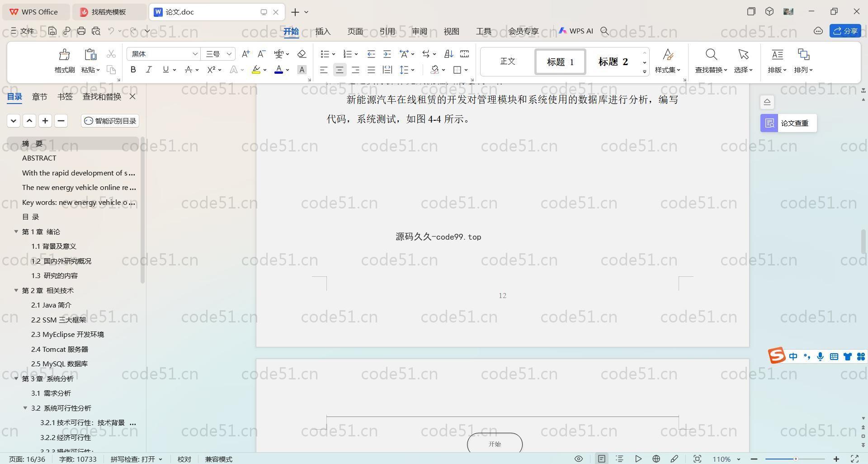Click the Clear Formatting eraser icon
The image size is (868, 464).
coord(302,54)
